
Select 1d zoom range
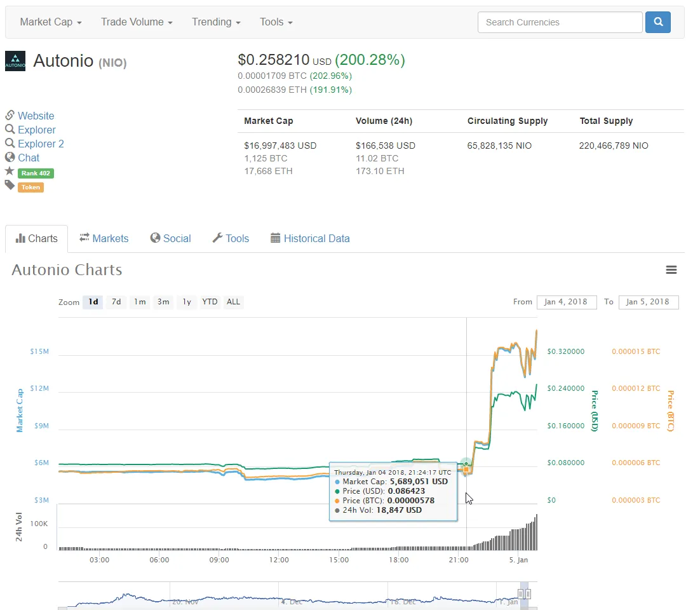pos(93,302)
